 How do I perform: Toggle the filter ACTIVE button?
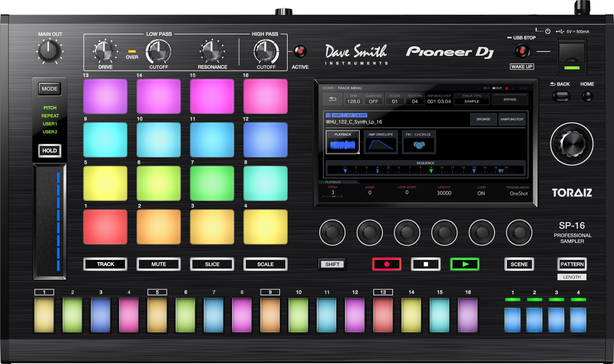click(300, 51)
